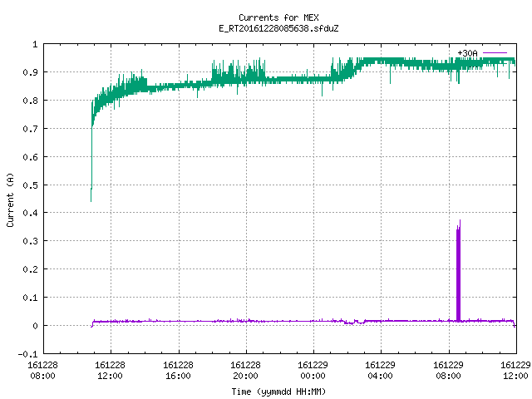Viewport: 532px width, 399px height.
Task: Click the x-axis label 161228 20:00
Action: coord(245,371)
